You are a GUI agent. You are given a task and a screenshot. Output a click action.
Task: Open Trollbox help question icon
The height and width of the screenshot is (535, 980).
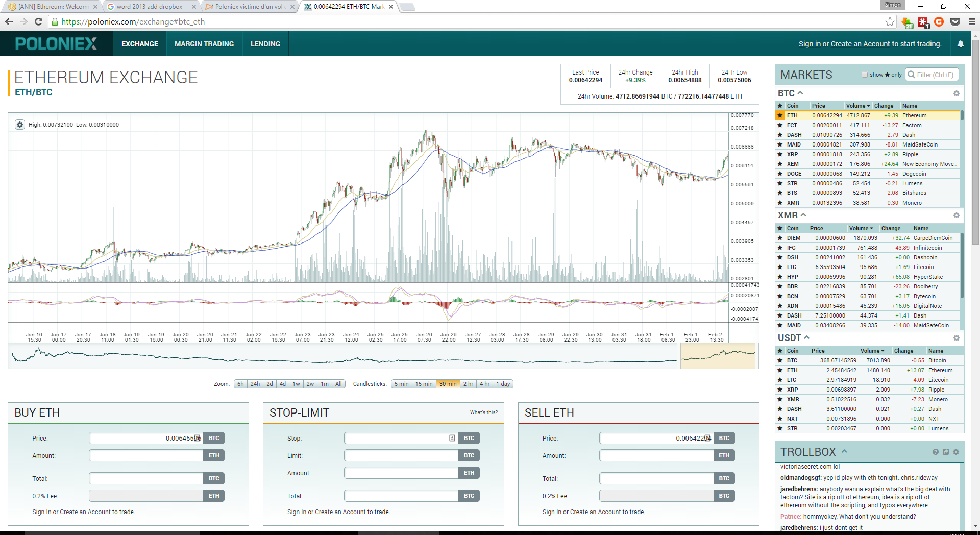point(935,452)
